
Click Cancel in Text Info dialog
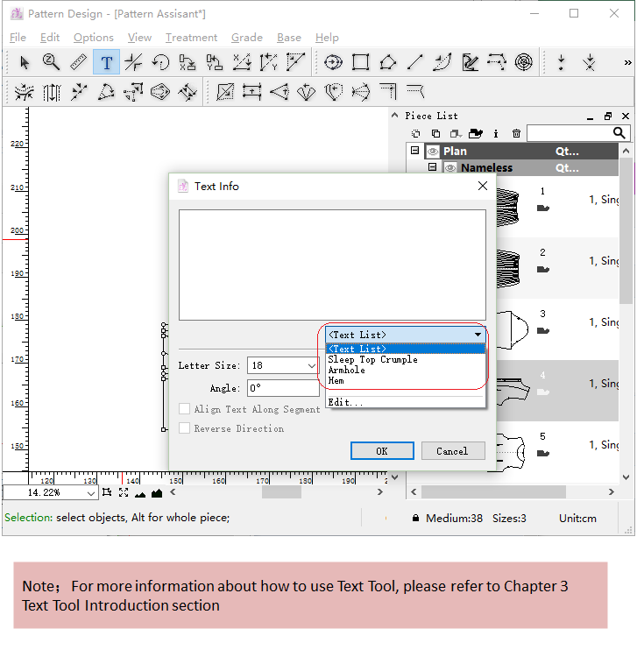pos(452,451)
